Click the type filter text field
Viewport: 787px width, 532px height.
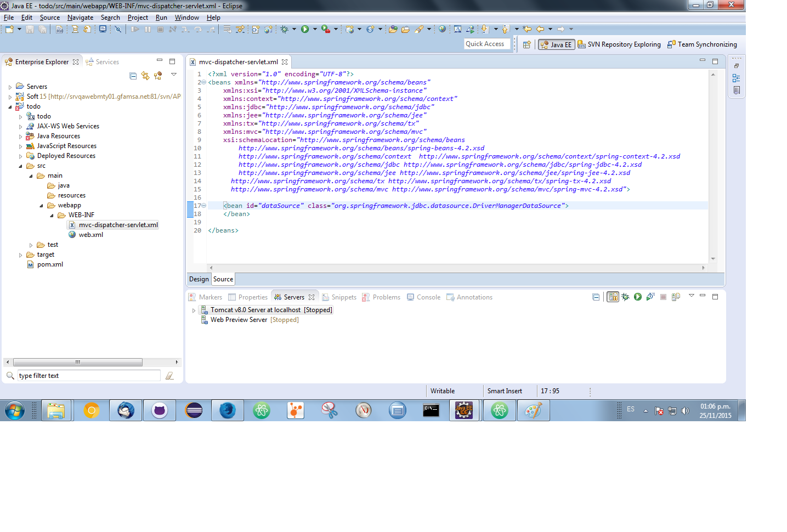click(89, 376)
